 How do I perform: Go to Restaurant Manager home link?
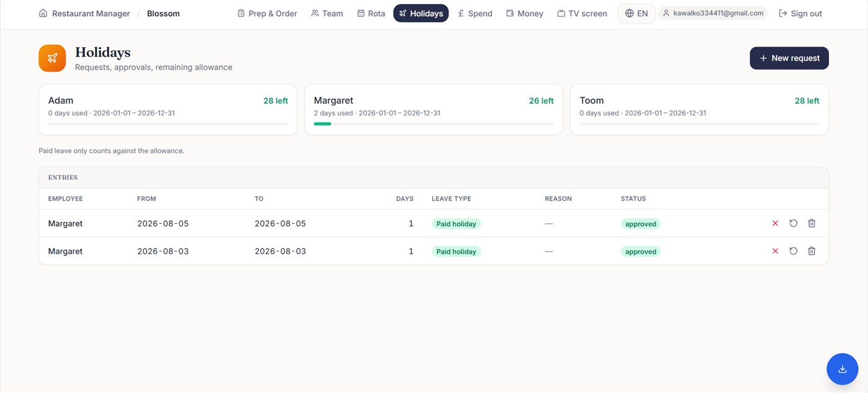pyautogui.click(x=84, y=13)
